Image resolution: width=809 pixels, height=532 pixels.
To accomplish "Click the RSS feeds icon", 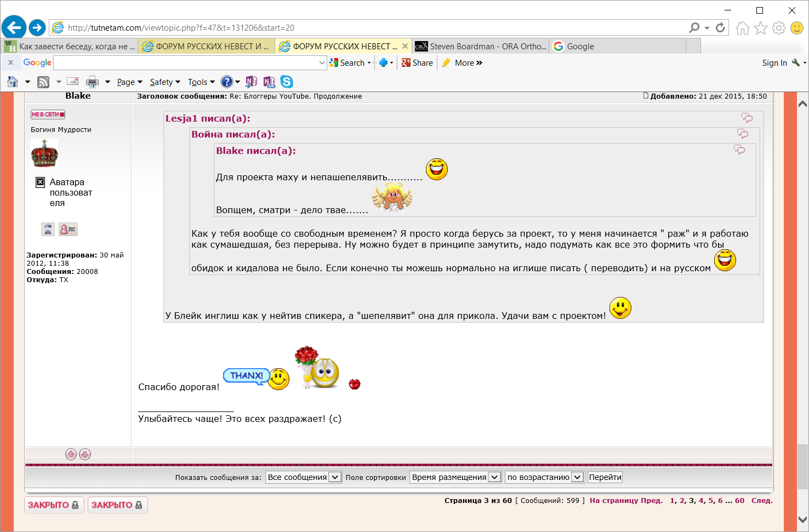I will tap(43, 82).
